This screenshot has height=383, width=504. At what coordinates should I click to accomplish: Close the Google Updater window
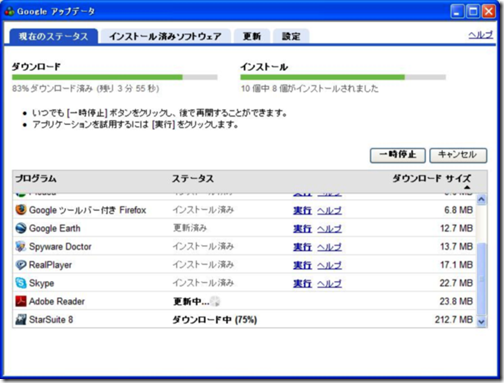tap(489, 12)
